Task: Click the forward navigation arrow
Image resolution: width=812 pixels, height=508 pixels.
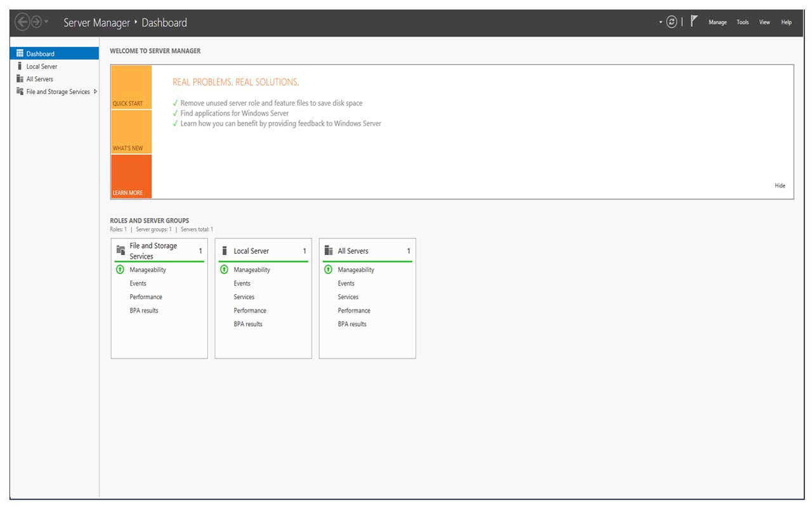Action: coord(36,22)
